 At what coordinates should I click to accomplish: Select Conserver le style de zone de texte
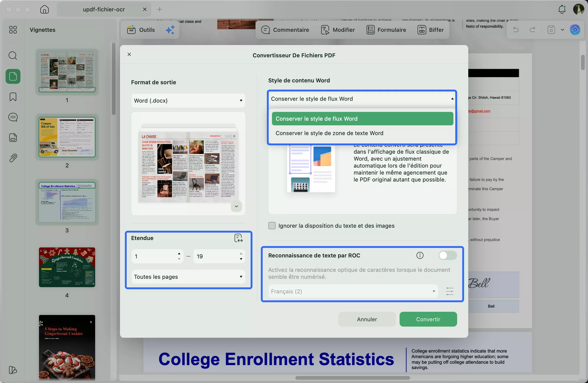click(329, 133)
